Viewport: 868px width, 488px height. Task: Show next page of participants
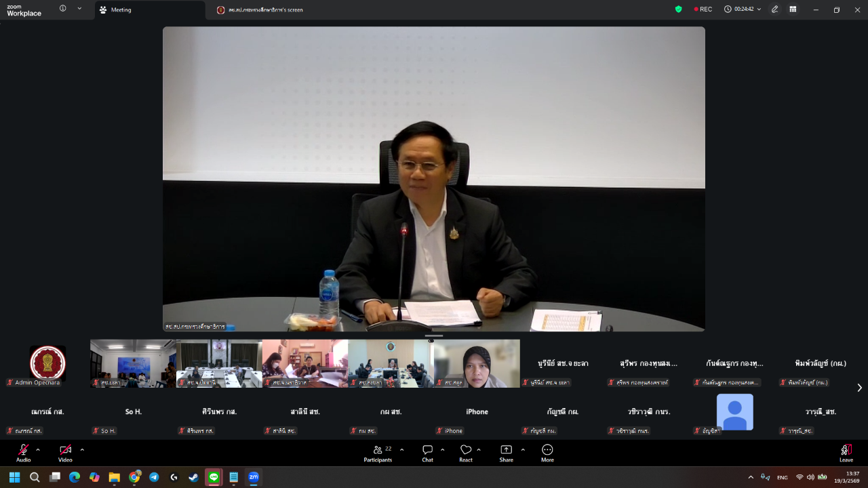(859, 388)
